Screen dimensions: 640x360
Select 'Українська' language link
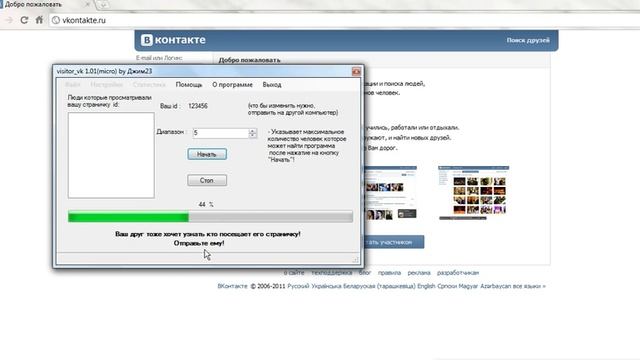[326, 286]
